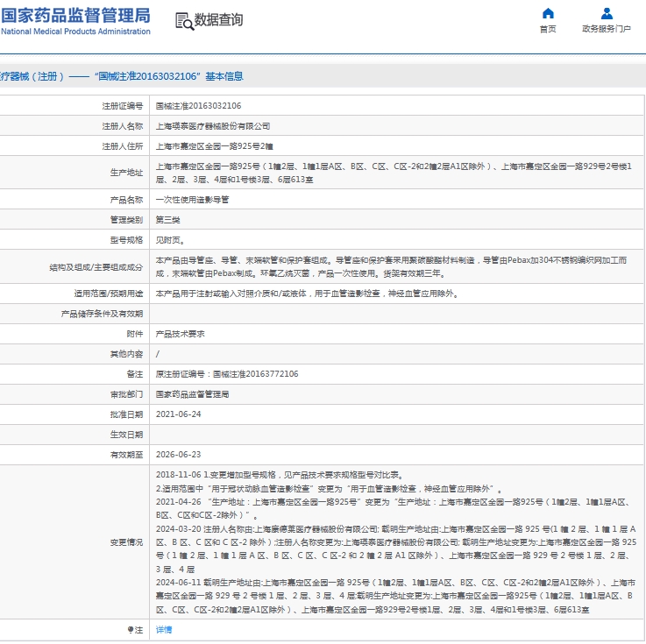Click the change entry dated 2024-06-11
646x644 pixels.
(395, 596)
